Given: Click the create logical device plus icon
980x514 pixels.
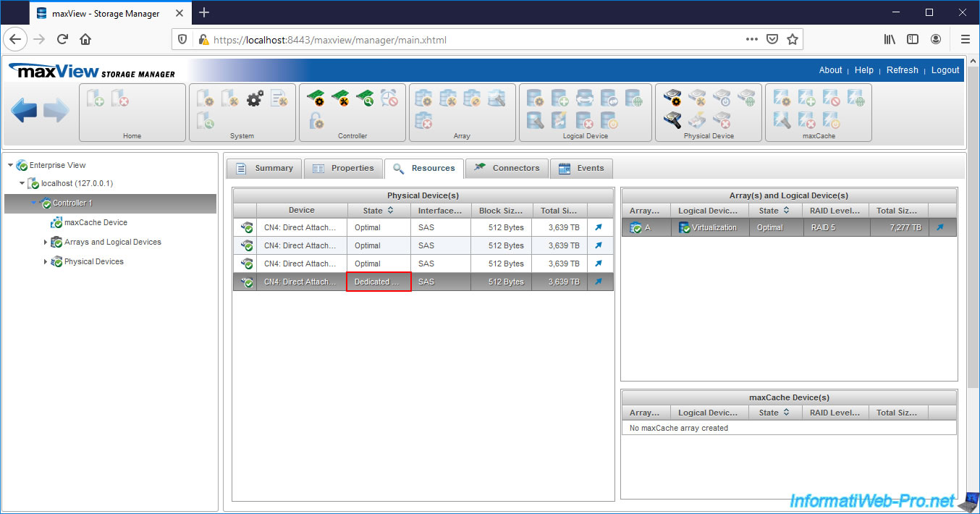Looking at the screenshot, I should [x=559, y=98].
